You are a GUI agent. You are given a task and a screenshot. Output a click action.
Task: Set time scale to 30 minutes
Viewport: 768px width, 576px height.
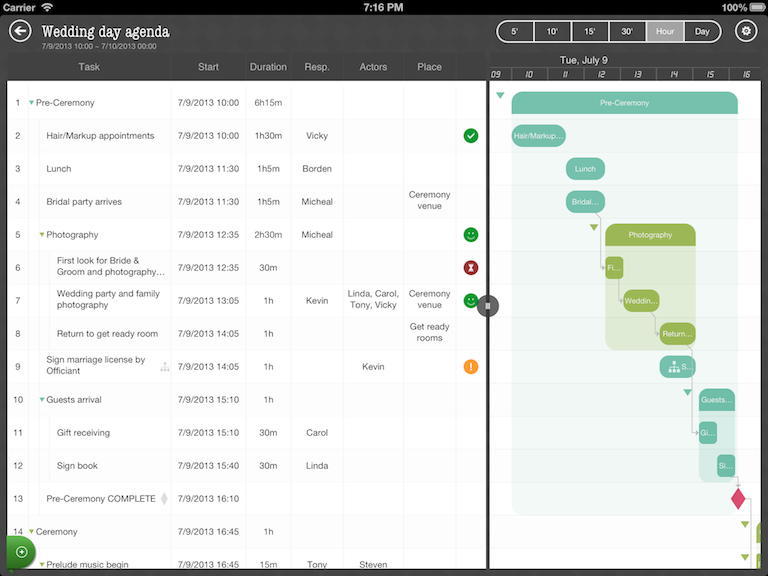(x=627, y=31)
